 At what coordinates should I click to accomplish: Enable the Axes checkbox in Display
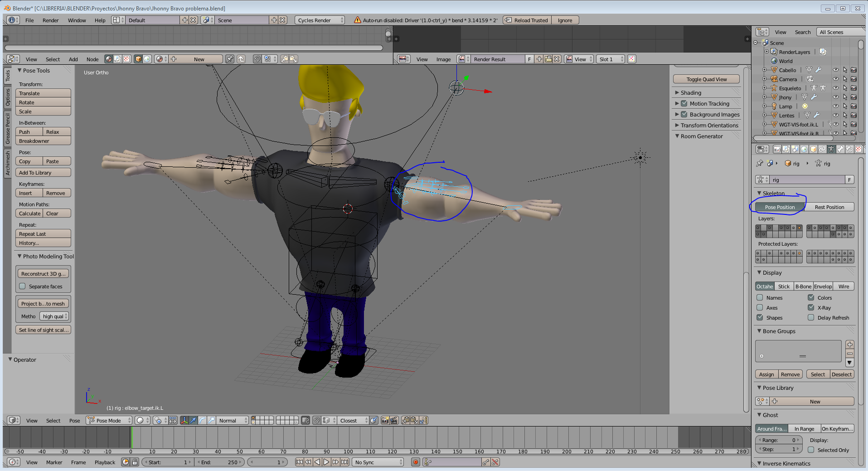click(x=760, y=307)
